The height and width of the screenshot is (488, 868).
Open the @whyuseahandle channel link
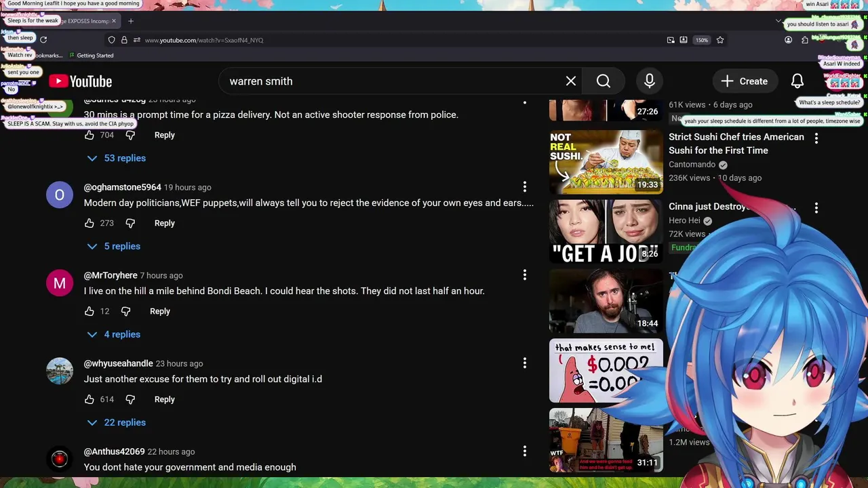click(119, 363)
